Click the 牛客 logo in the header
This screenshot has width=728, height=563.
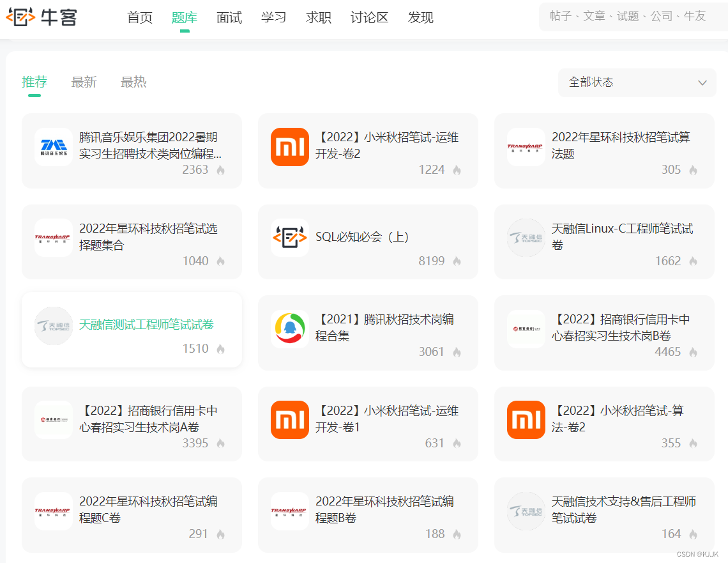coord(42,17)
